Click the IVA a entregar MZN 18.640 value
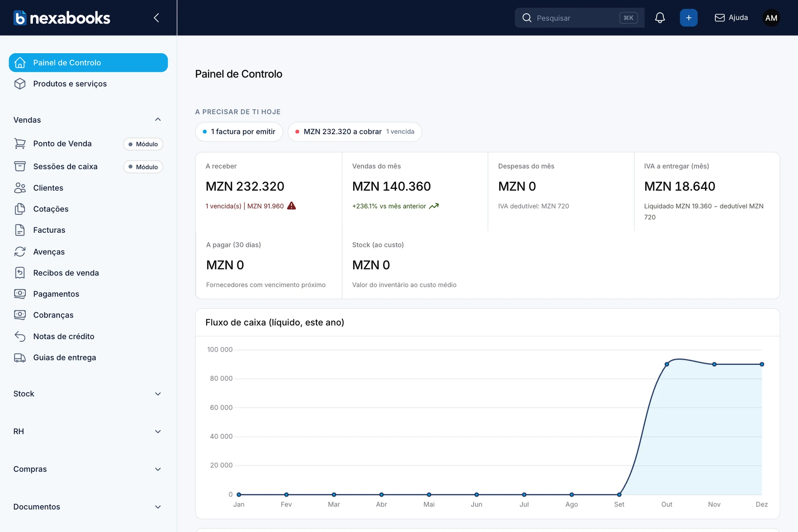This screenshot has width=798, height=532. [680, 187]
